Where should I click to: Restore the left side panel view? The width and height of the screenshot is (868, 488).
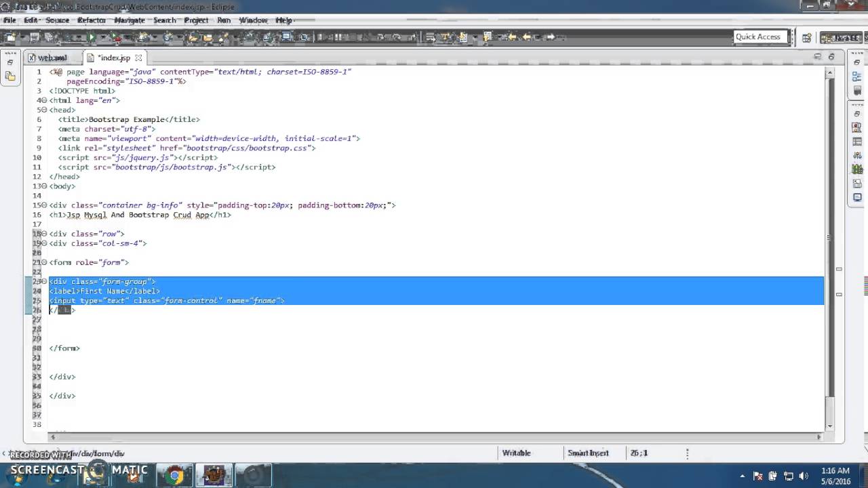(x=9, y=62)
